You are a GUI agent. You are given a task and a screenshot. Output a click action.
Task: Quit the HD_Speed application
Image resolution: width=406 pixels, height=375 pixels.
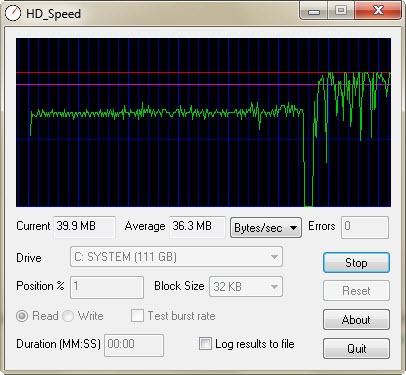(x=356, y=349)
